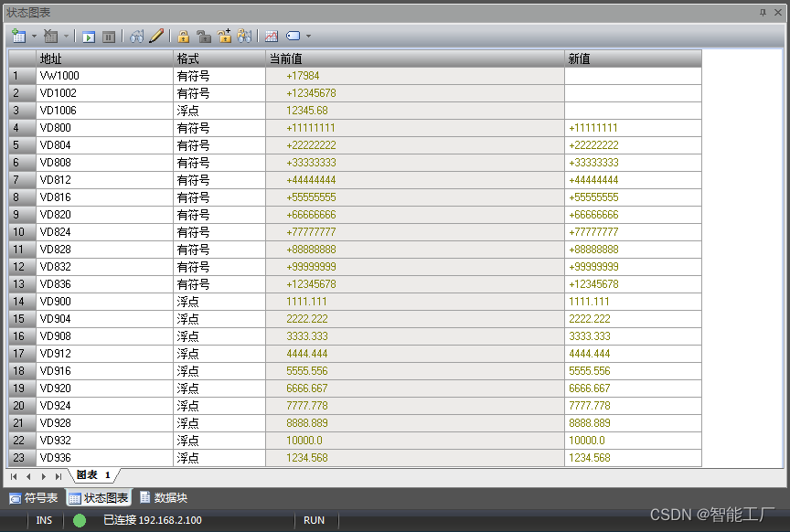Click current value 8888.889
790x532 pixels.
(414, 423)
